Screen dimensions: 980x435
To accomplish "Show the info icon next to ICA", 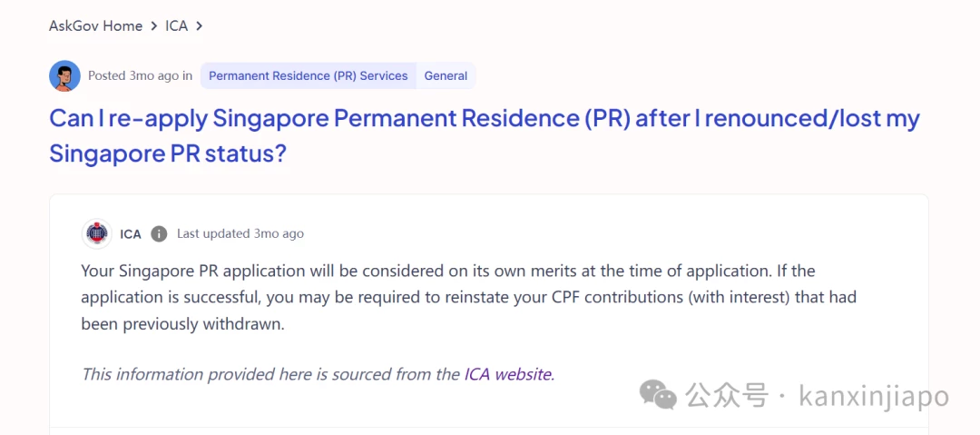I will [x=160, y=234].
